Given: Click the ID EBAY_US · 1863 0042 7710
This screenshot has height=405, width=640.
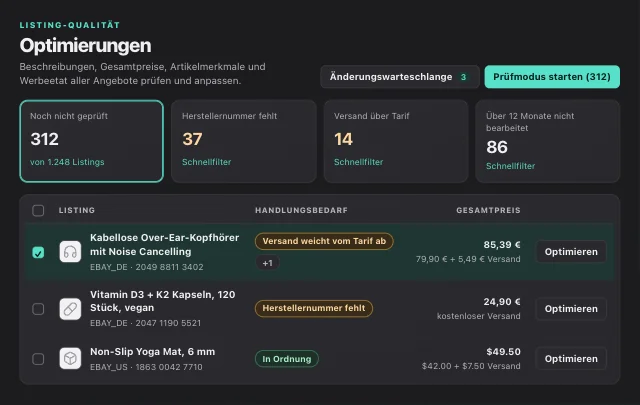Looking at the screenshot, I should [146, 367].
